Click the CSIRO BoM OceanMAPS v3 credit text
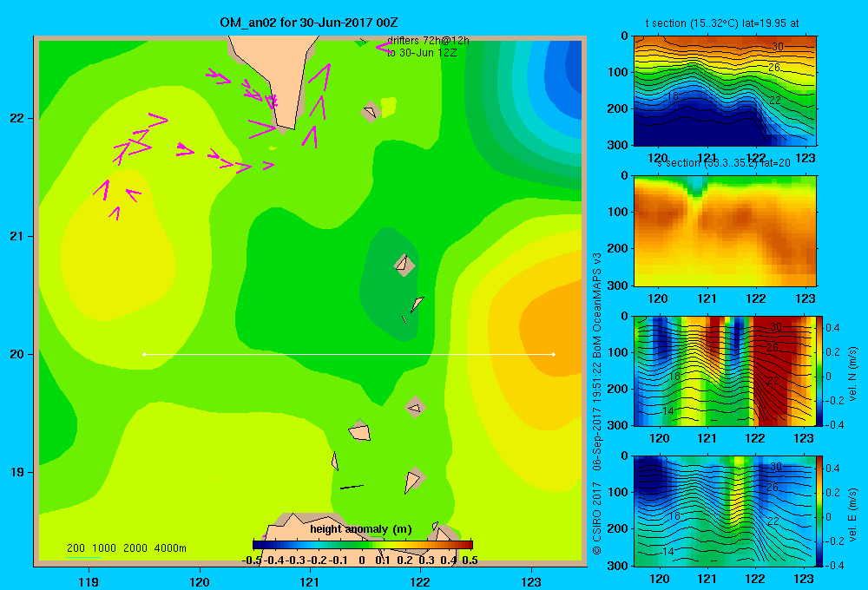 [x=597, y=403]
